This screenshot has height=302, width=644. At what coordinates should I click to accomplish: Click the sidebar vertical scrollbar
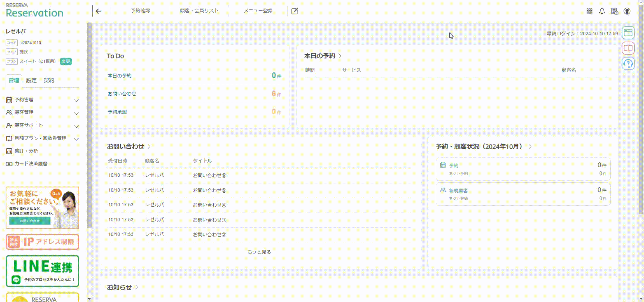89,125
